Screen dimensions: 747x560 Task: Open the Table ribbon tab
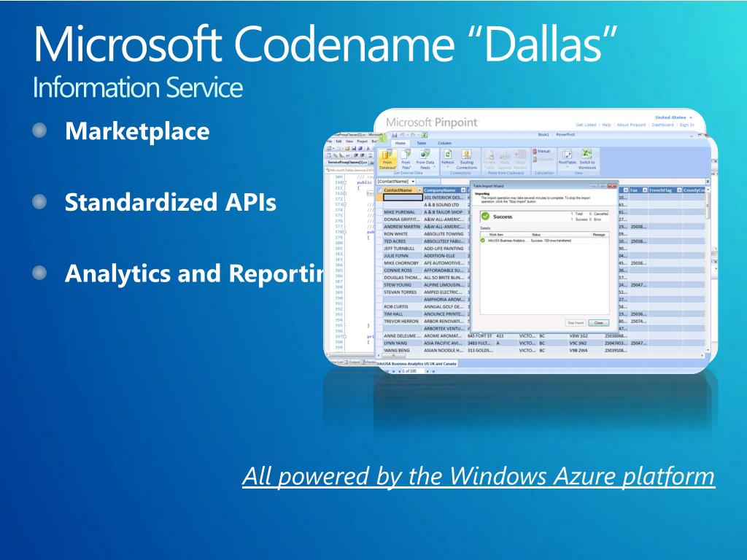click(422, 143)
